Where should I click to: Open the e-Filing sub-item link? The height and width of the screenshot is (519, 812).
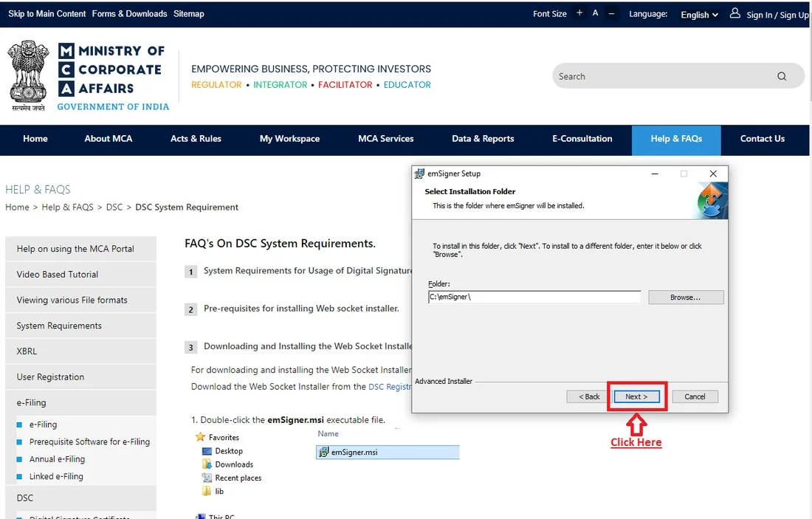(43, 425)
